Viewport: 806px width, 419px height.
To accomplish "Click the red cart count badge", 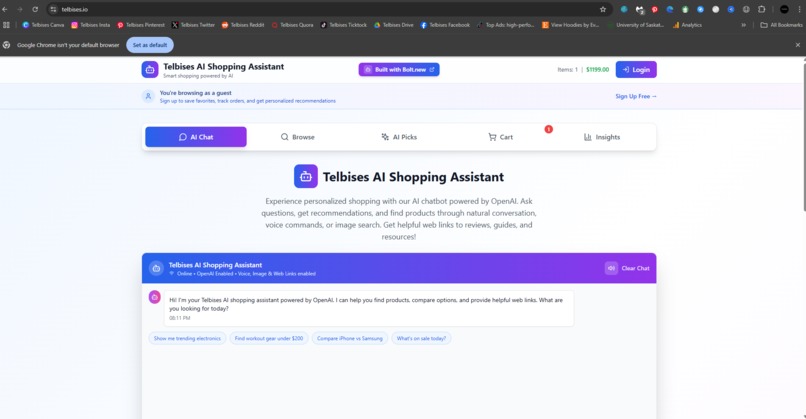I will pos(548,129).
